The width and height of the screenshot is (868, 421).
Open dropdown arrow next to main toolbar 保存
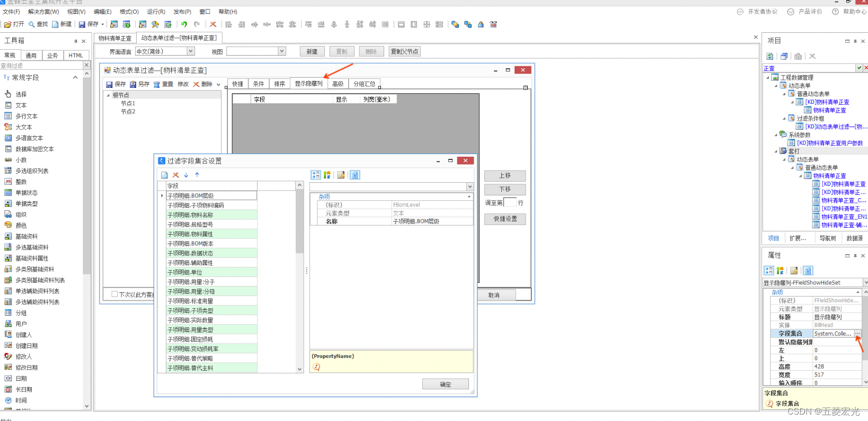(103, 24)
